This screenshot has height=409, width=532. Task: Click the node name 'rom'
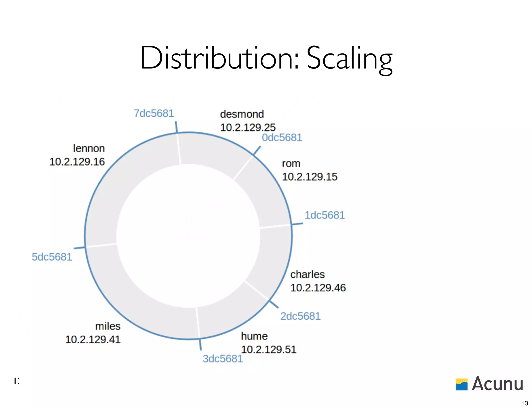(291, 163)
